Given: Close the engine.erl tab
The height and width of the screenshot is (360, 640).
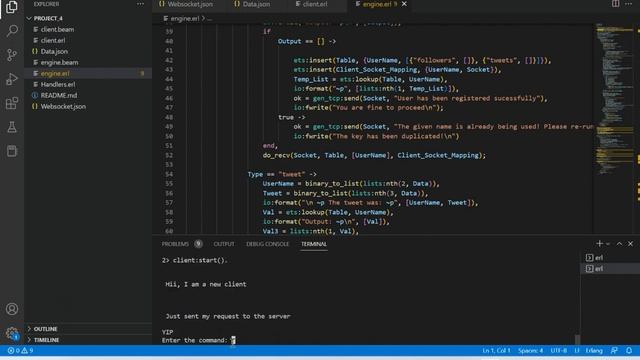Looking at the screenshot, I should 404,4.
